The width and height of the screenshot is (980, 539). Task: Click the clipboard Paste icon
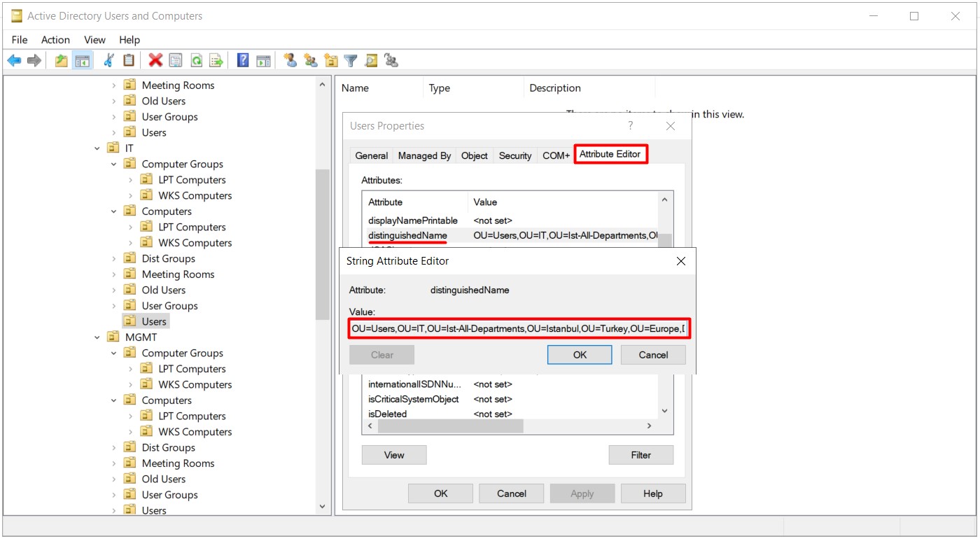coord(129,61)
